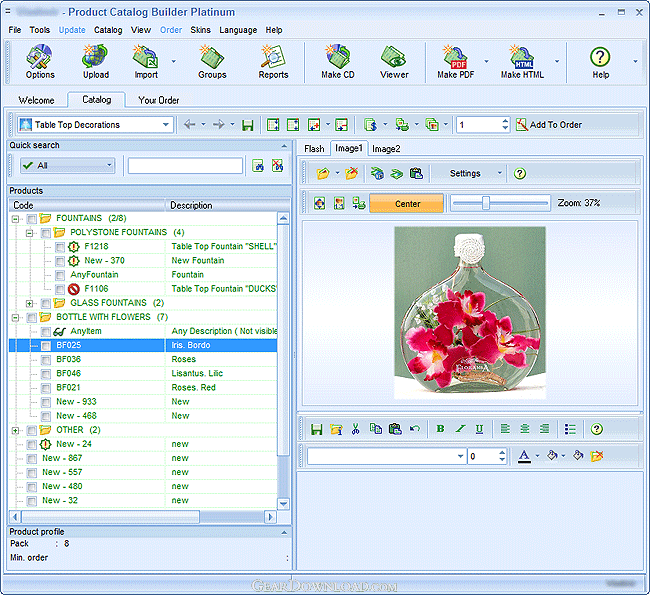Click the open image folder icon
Screen dimensions: 650x595
point(323,173)
